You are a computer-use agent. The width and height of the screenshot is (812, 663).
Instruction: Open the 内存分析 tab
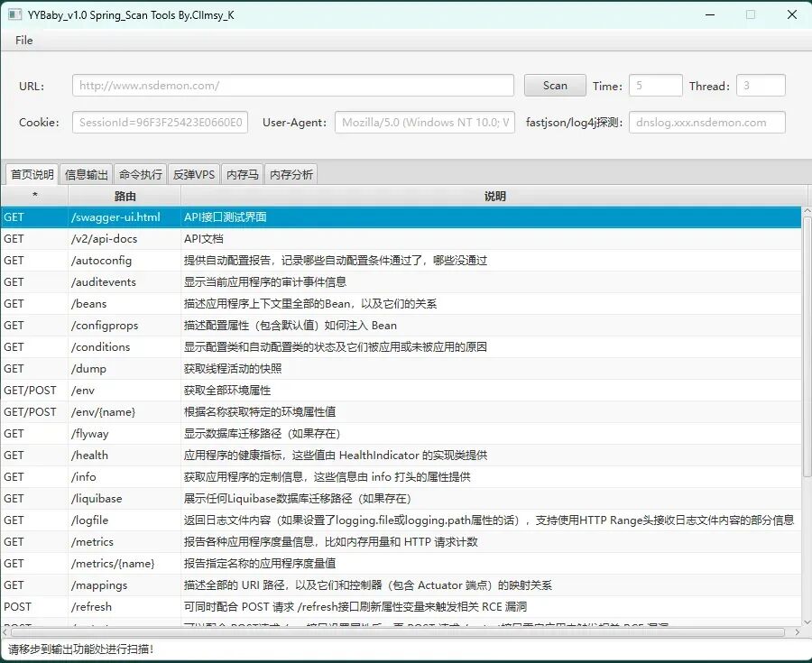click(x=291, y=174)
